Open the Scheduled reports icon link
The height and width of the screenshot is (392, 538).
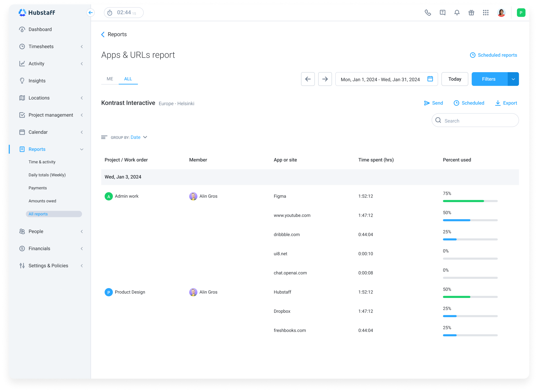473,55
